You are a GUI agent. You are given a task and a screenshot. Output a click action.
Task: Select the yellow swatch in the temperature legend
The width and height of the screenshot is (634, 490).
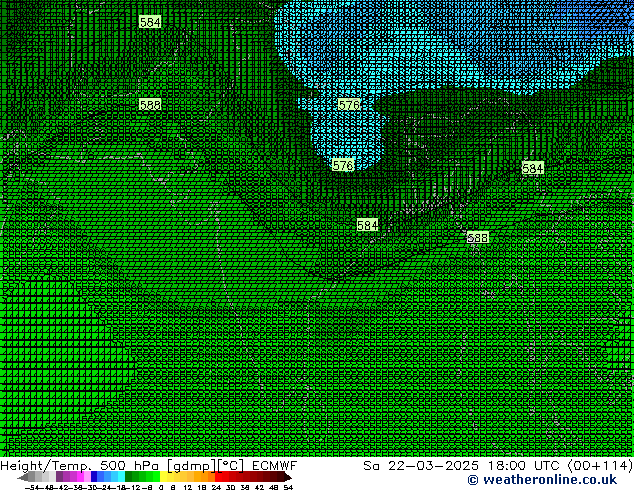tap(163, 477)
